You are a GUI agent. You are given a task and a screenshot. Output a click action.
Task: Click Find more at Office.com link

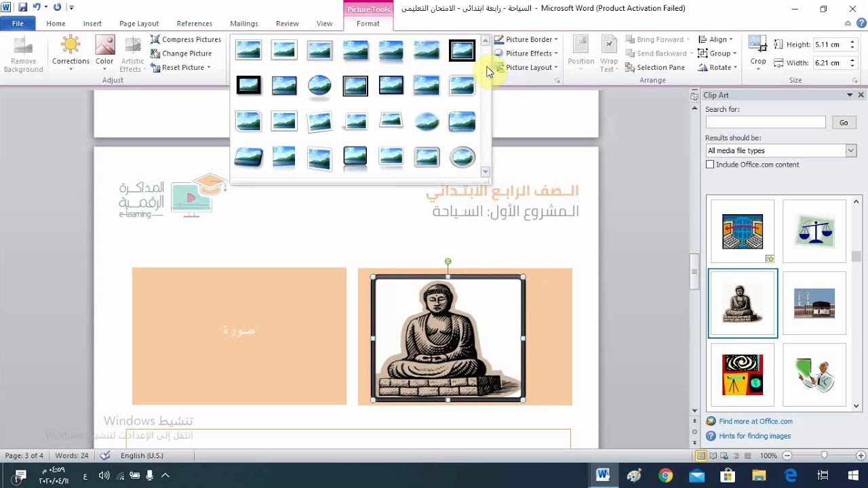(x=755, y=422)
